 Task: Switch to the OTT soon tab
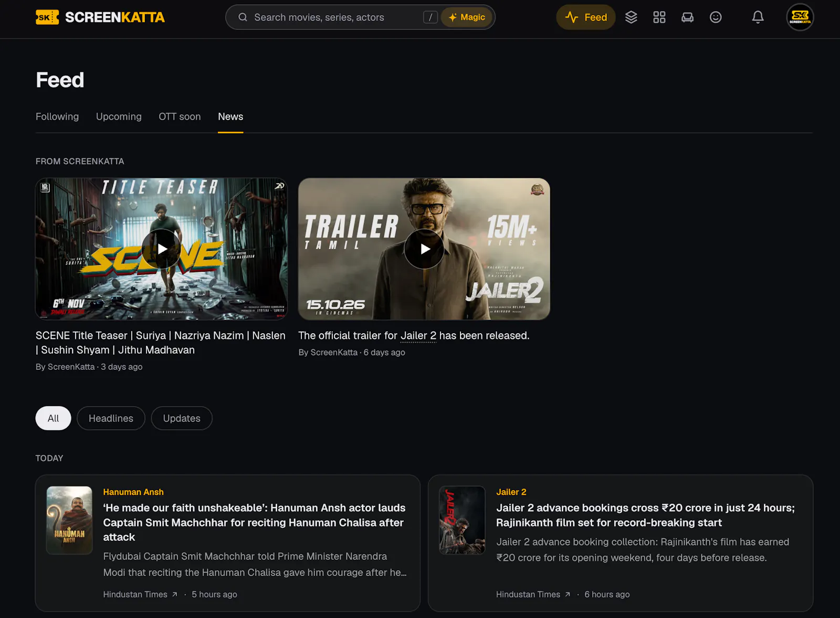(x=180, y=116)
